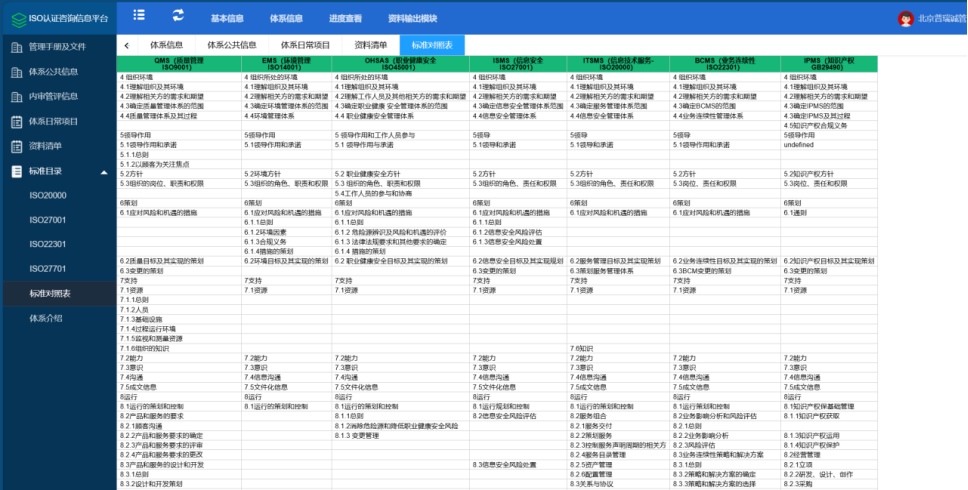Select 标准对照表 in the sidebar
This screenshot has height=490, width=968.
[58, 294]
